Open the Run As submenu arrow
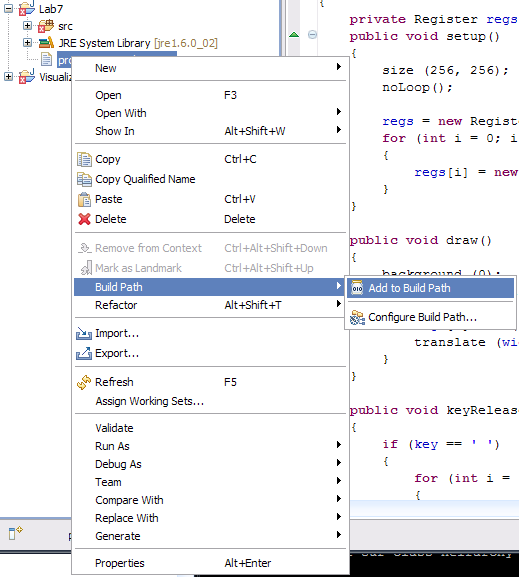Screen dimensions: 519x577 pos(339,445)
